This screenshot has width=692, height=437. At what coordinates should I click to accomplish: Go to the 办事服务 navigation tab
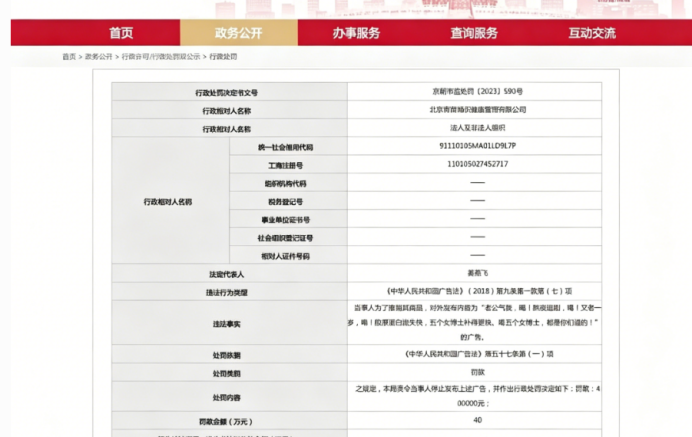tap(357, 33)
